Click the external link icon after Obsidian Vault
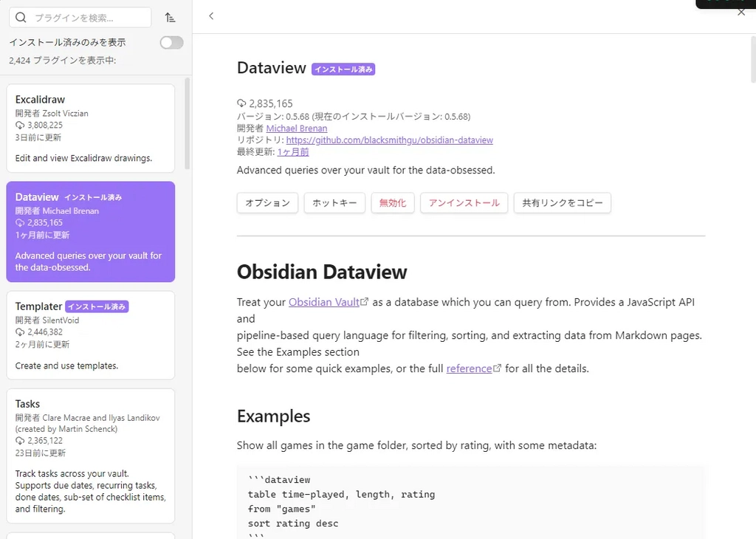The image size is (756, 539). pos(365,302)
